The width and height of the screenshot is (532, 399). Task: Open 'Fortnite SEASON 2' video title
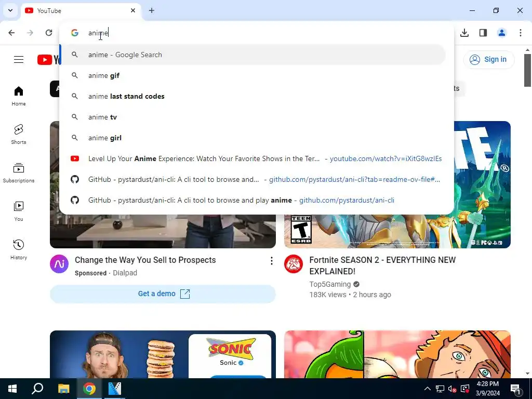point(382,265)
